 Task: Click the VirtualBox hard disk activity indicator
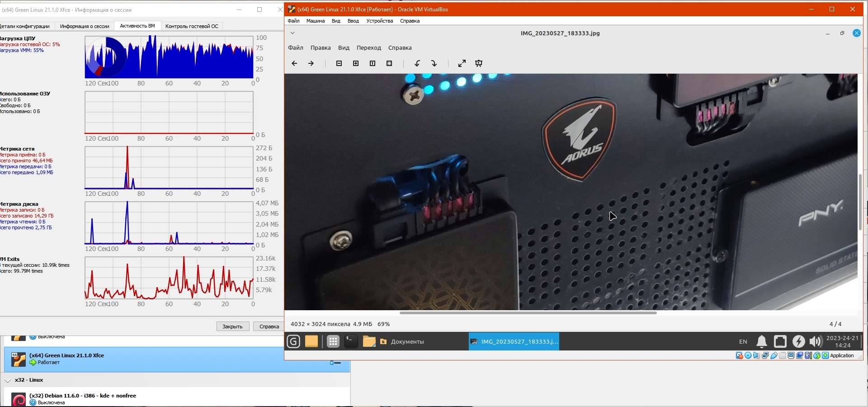pyautogui.click(x=740, y=355)
